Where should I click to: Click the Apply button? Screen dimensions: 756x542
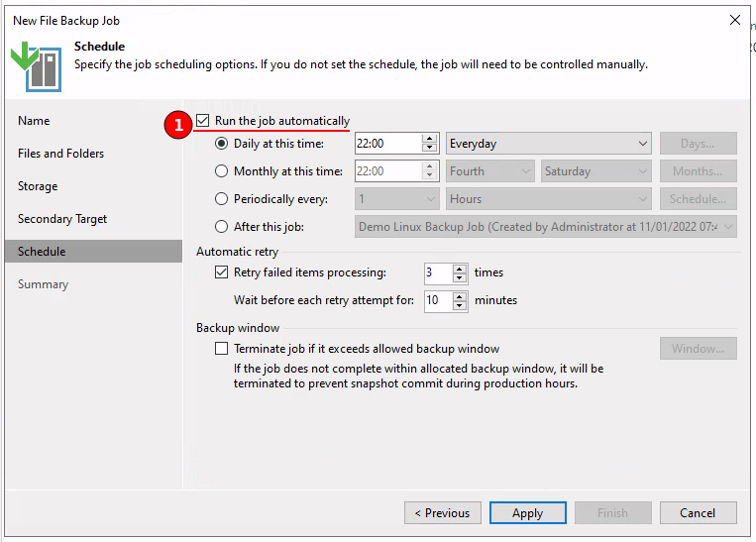528,512
